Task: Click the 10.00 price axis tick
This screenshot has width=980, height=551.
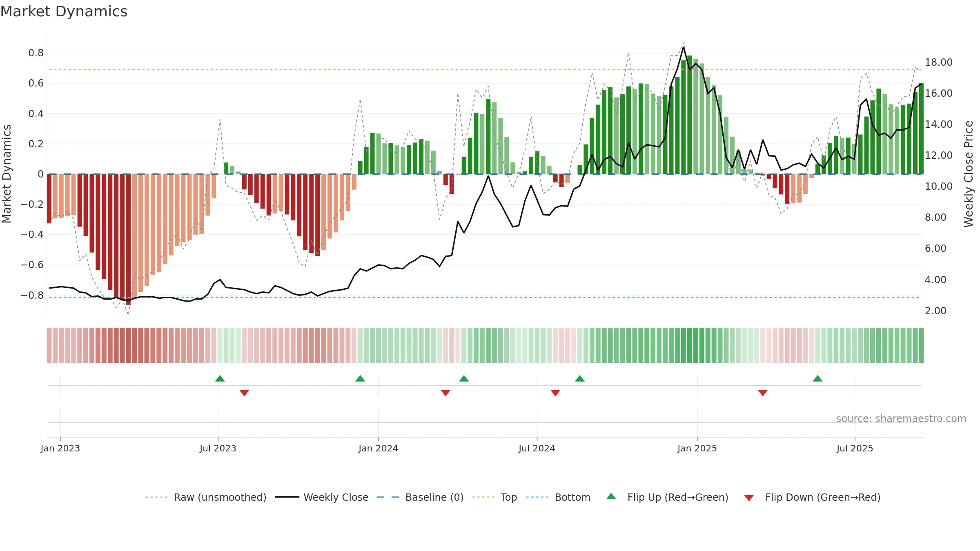Action: point(938,187)
